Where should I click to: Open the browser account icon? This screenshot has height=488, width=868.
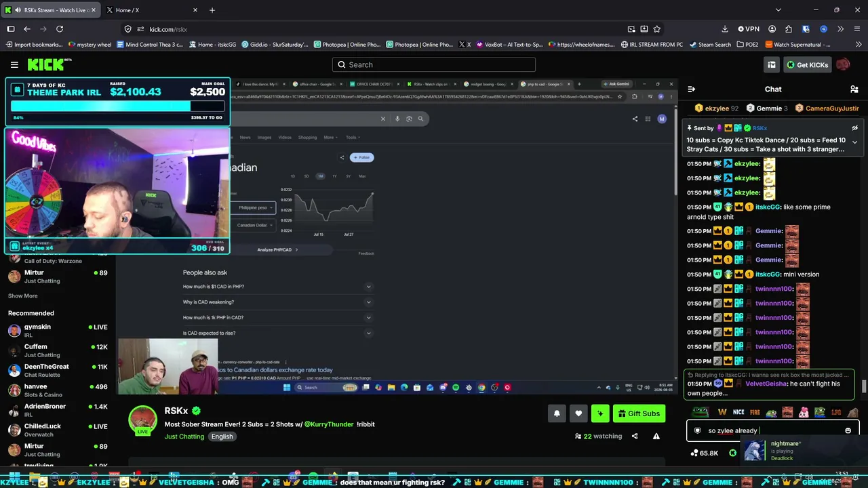(772, 29)
